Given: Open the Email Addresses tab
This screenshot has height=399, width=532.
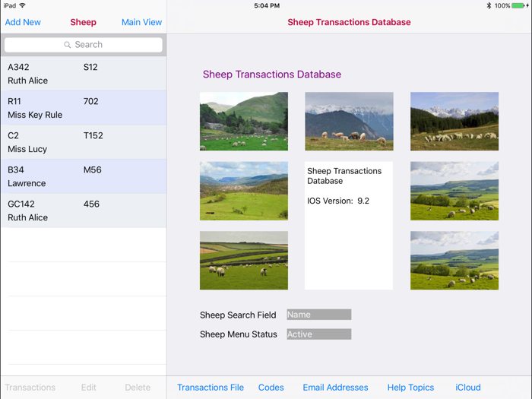Looking at the screenshot, I should tap(335, 388).
